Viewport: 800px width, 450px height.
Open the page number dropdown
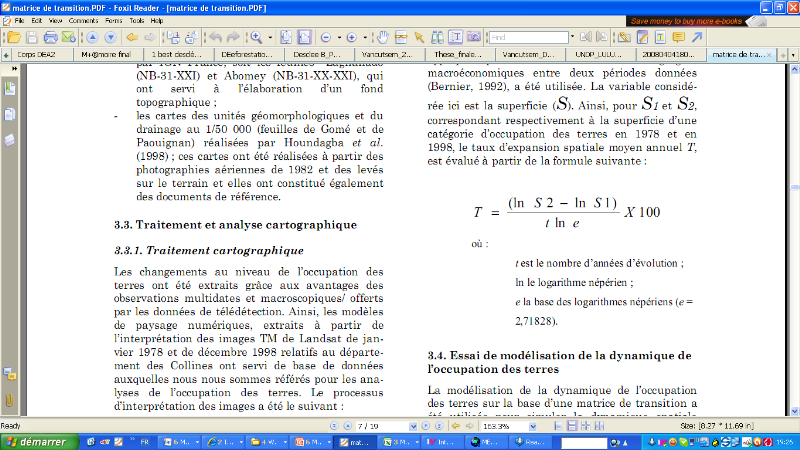(x=413, y=426)
